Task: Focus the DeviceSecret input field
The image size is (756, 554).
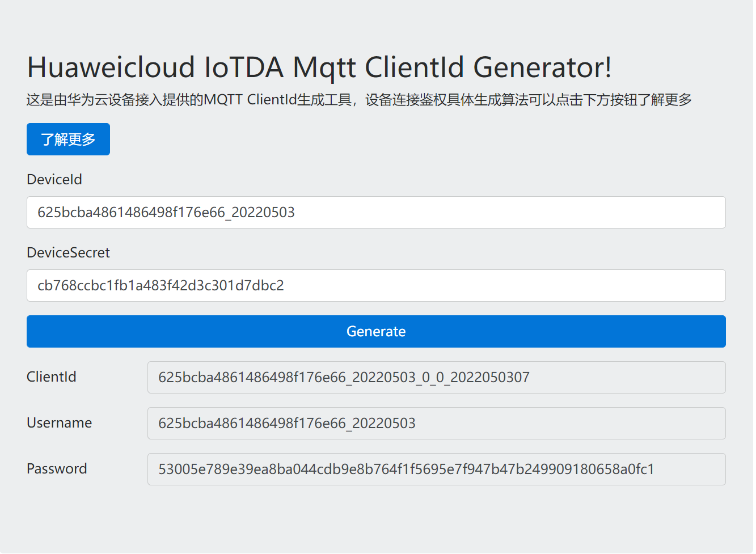Action: 376,286
